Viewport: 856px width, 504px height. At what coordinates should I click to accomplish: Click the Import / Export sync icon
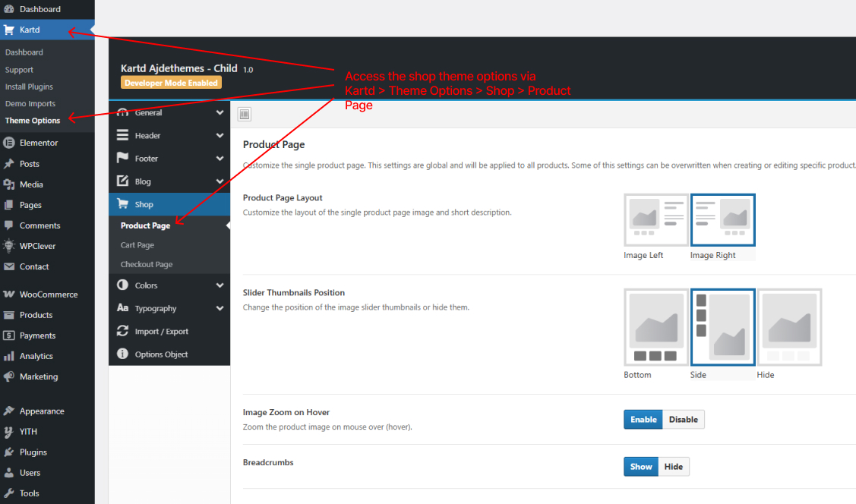[x=123, y=331]
